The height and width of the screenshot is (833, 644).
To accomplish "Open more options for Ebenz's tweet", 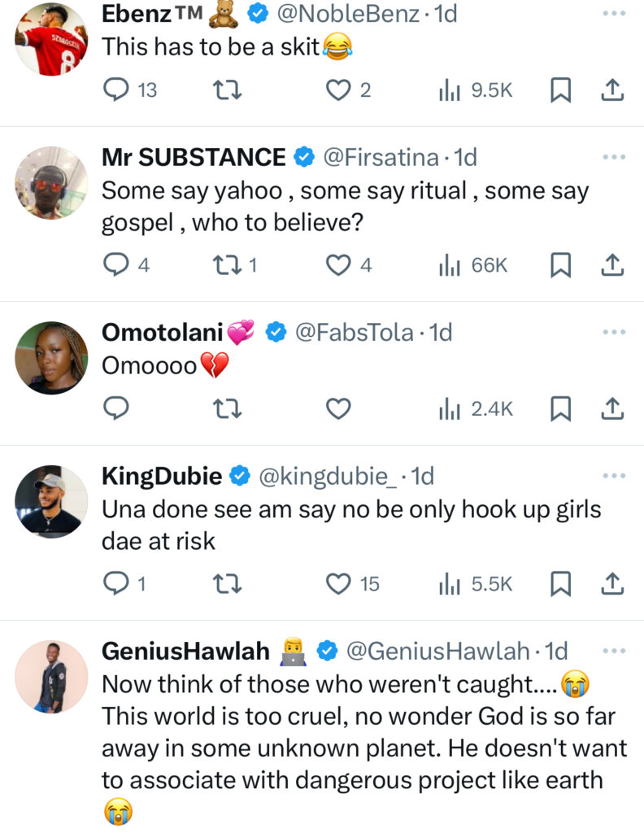I will (x=614, y=14).
